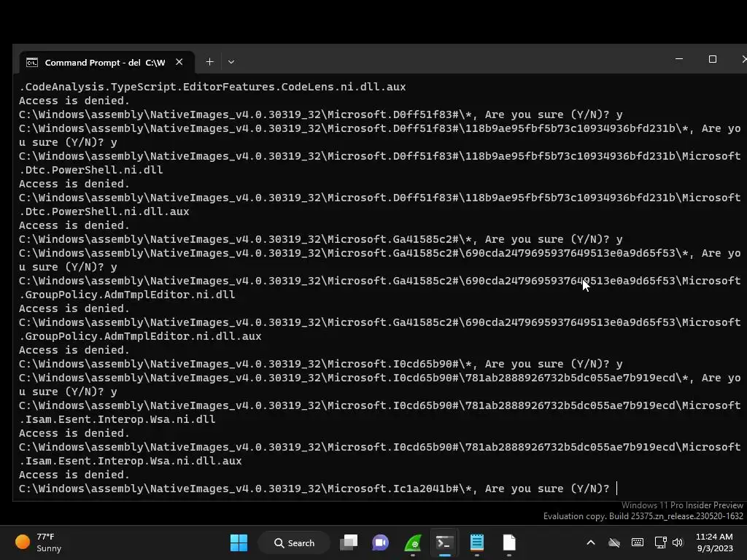Open Task View on taskbar
The width and height of the screenshot is (747, 560).
pos(349,542)
